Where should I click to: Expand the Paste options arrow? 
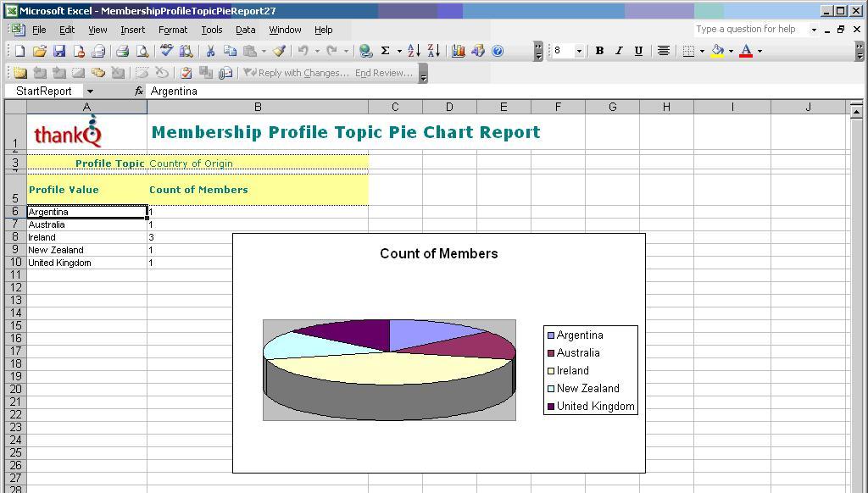tap(264, 51)
